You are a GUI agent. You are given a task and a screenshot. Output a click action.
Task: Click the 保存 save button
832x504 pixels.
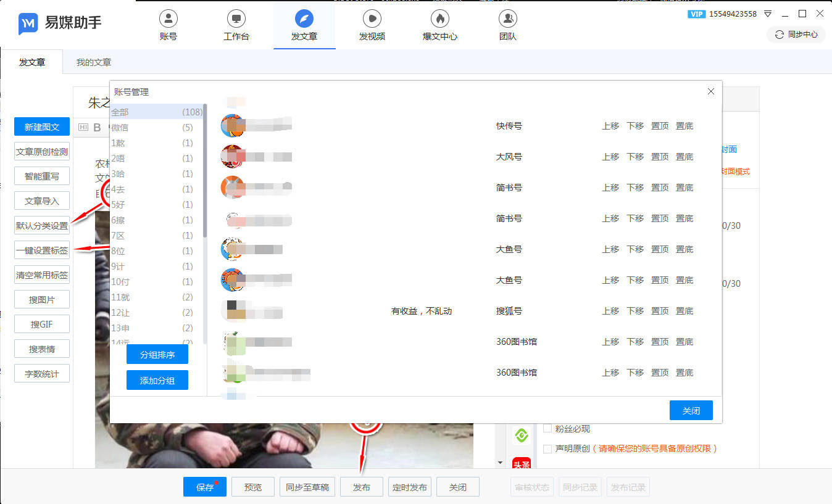[205, 487]
